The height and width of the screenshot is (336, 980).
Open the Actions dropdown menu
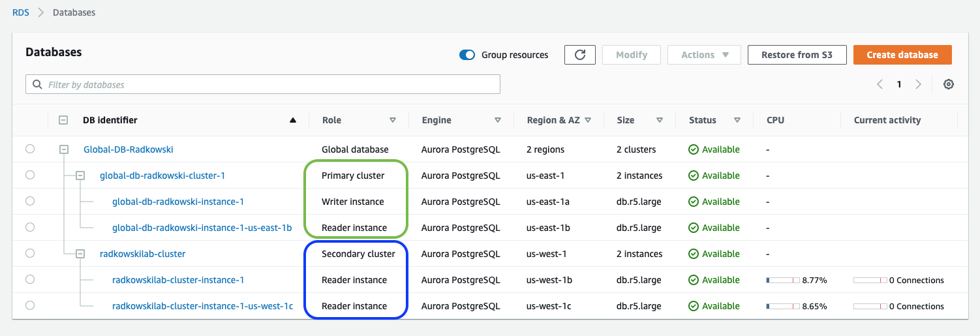[704, 55]
